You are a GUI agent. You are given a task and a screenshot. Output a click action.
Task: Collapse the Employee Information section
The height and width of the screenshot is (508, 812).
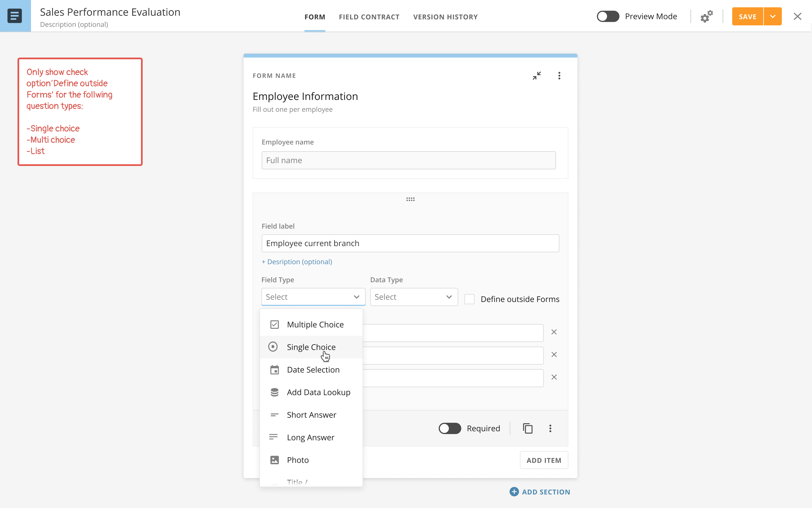tap(537, 76)
